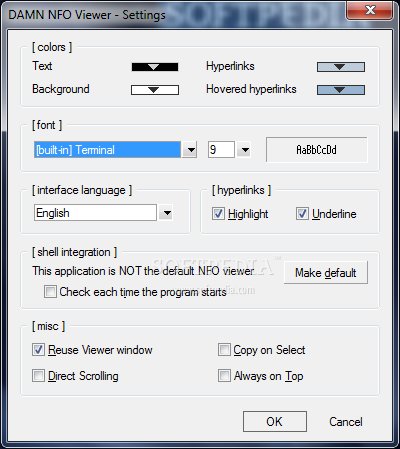400x449 pixels.
Task: Uncheck Reuse Viewer window
Action: click(38, 350)
